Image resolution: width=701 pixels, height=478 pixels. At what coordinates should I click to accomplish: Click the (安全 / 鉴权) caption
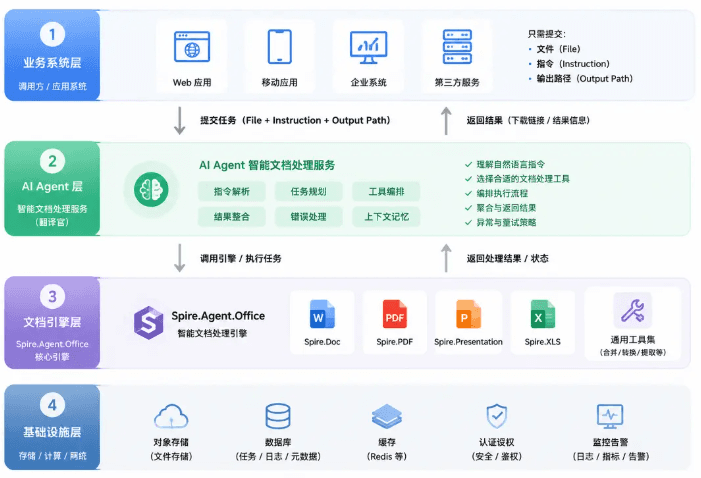click(496, 457)
